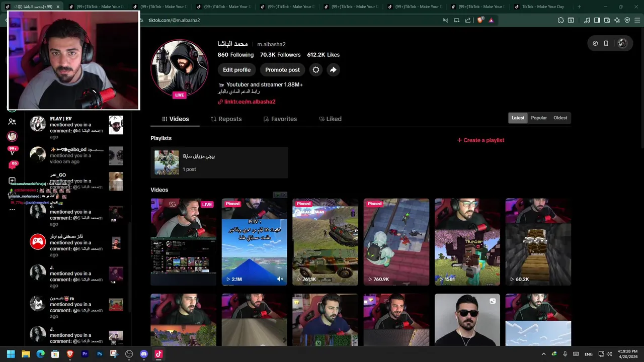Open the playlist card with 1 post
This screenshot has width=644, height=362.
[x=219, y=162]
